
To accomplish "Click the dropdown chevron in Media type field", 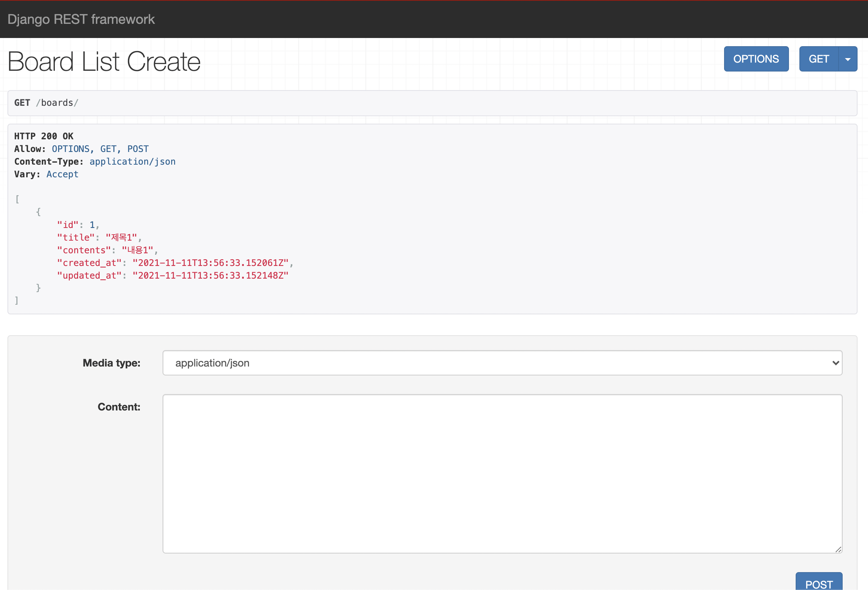I will pos(836,363).
